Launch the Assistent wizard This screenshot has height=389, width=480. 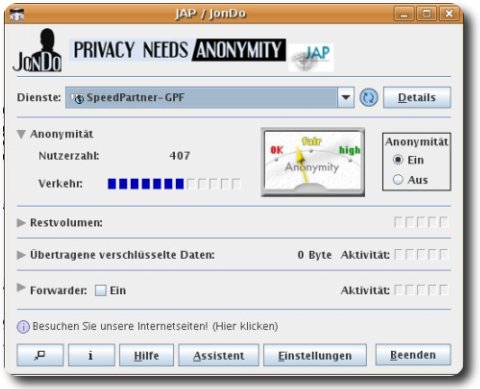(219, 355)
